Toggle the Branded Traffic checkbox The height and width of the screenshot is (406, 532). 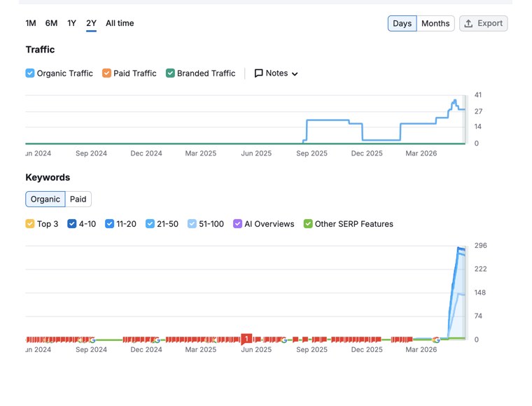click(x=170, y=73)
